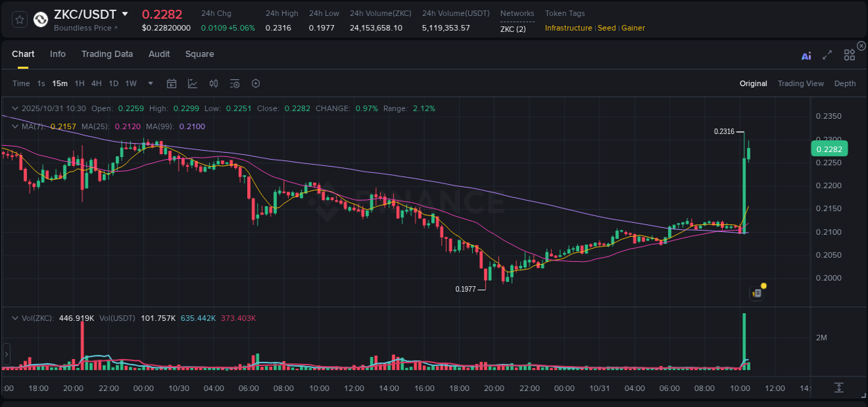Open the Audit tab
This screenshot has height=407, width=868.
159,53
